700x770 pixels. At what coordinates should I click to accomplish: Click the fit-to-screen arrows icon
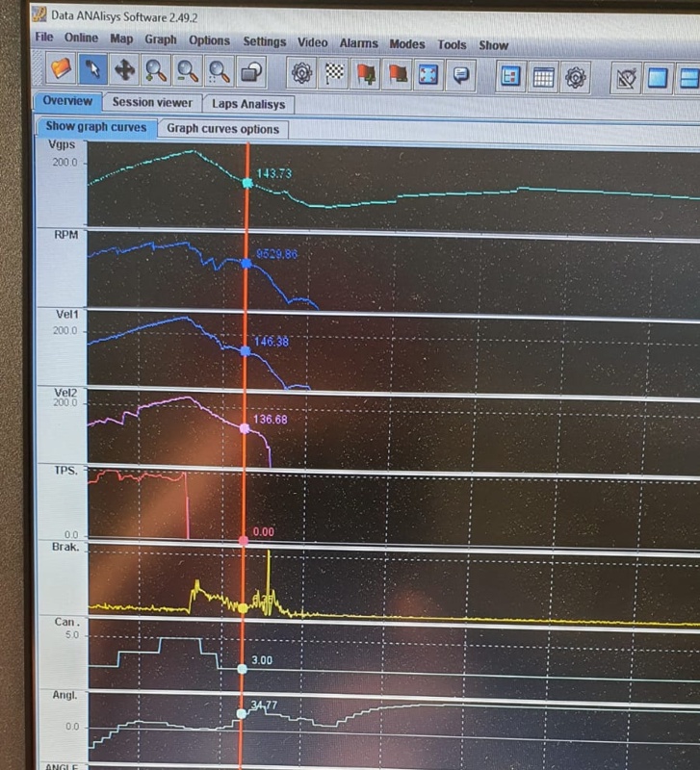[x=428, y=74]
